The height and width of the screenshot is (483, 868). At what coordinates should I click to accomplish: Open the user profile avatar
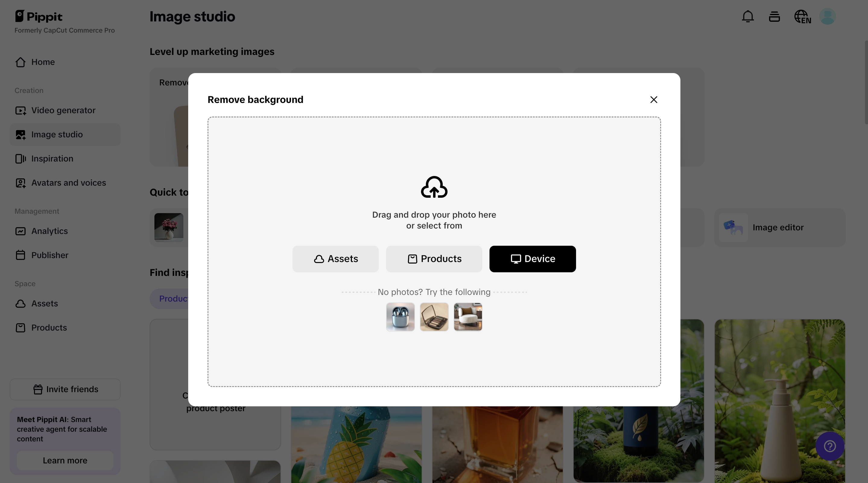(x=827, y=17)
